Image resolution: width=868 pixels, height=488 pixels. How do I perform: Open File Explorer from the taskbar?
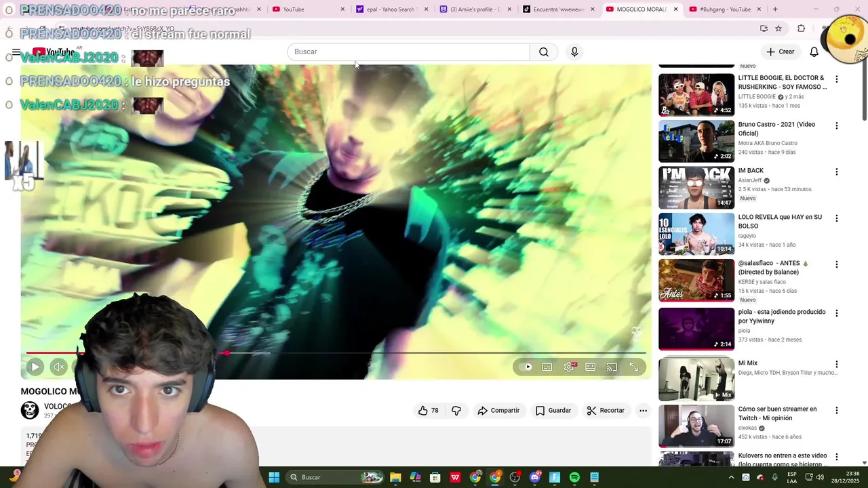395,477
